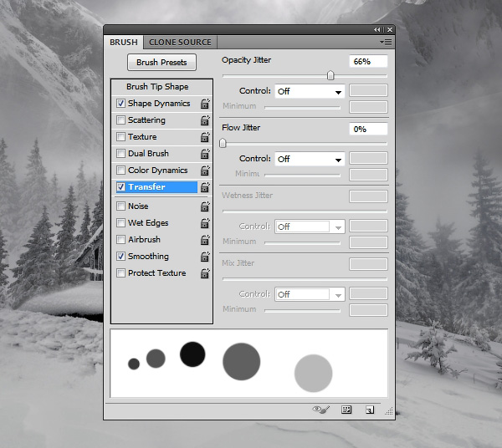Collapse panel with double-arrow icon
502x448 pixels.
[377, 30]
